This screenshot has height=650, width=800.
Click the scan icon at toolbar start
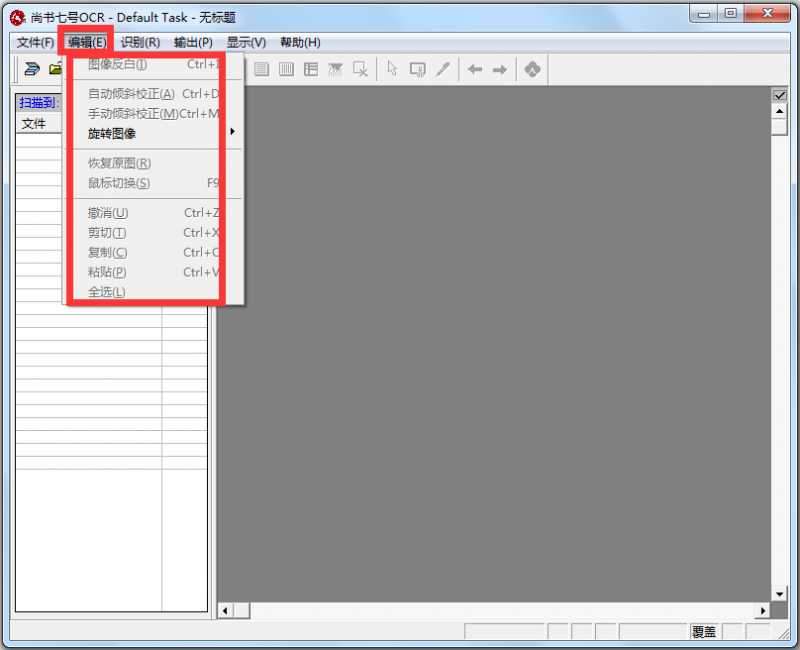[32, 69]
